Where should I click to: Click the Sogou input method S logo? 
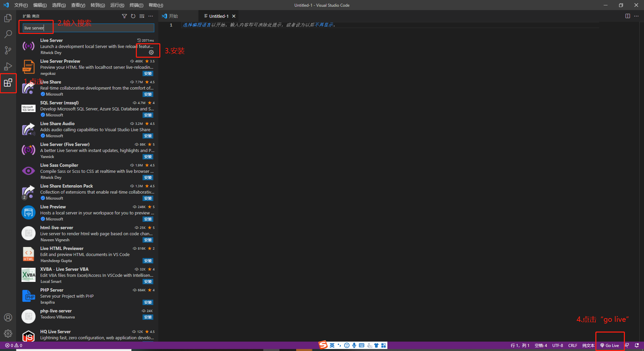[x=323, y=345]
